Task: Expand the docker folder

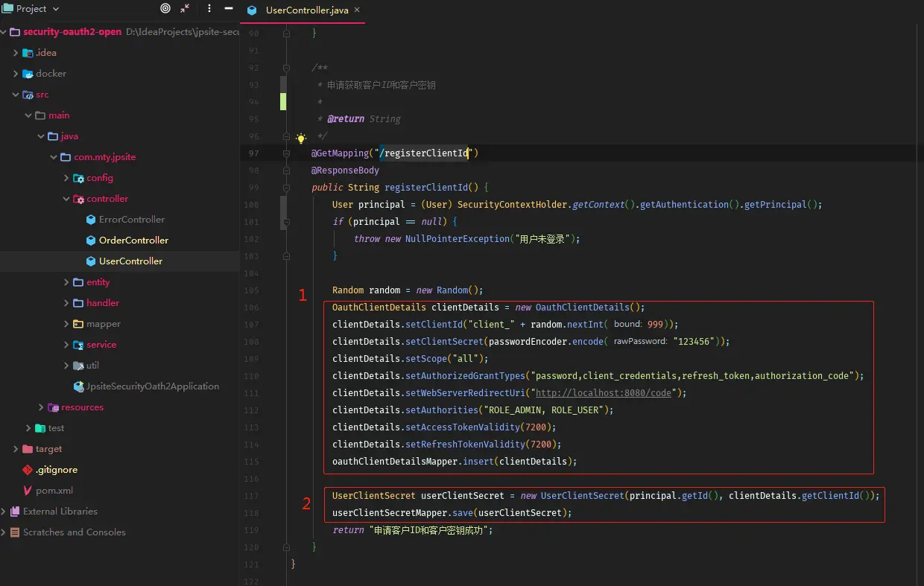Action: click(16, 74)
